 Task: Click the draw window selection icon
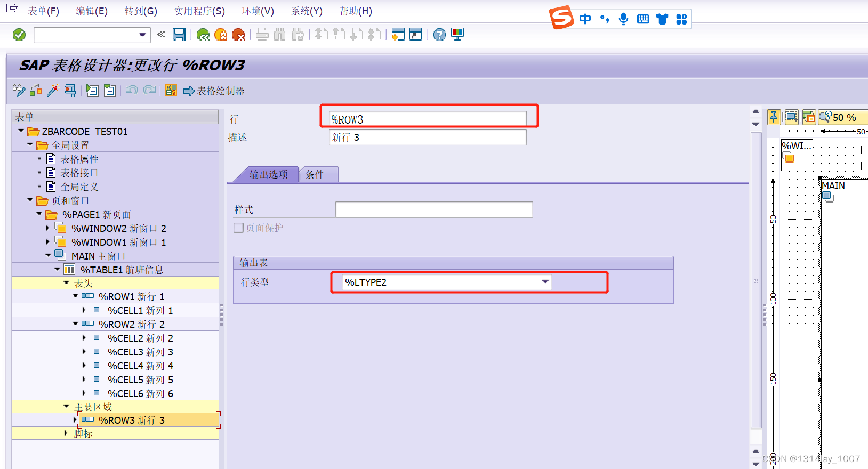[792, 117]
